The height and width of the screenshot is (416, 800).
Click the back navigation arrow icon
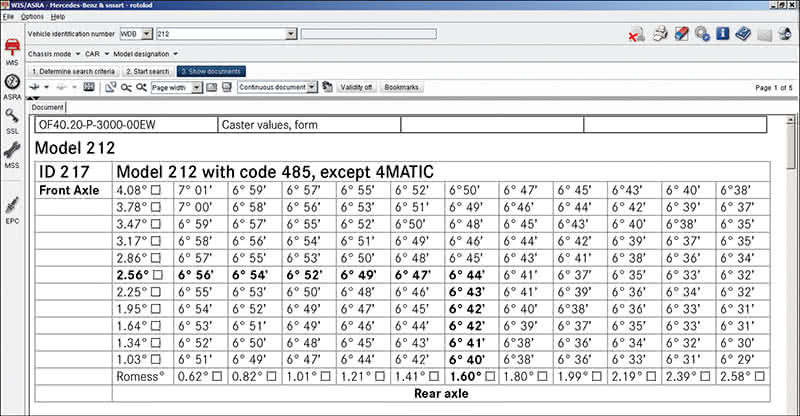point(35,87)
